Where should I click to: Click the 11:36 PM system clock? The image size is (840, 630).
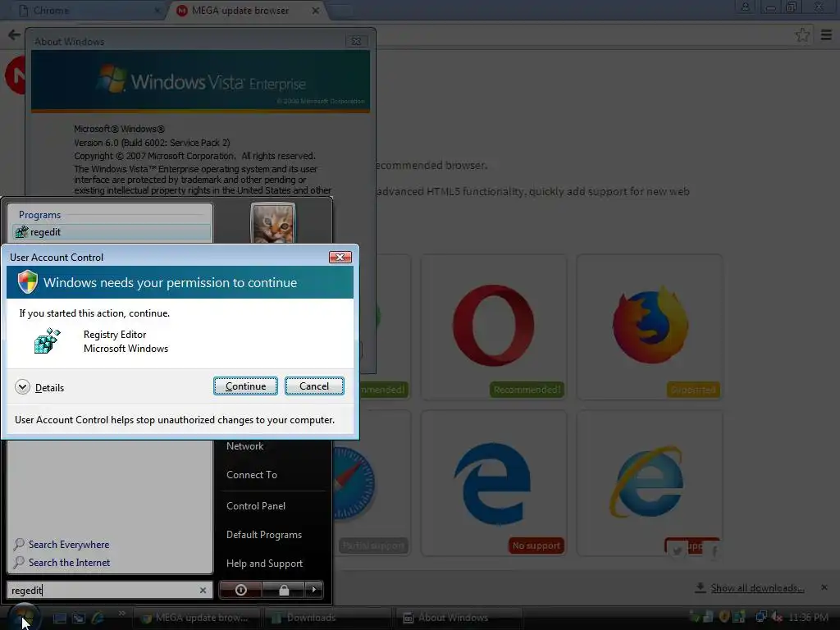(x=808, y=617)
